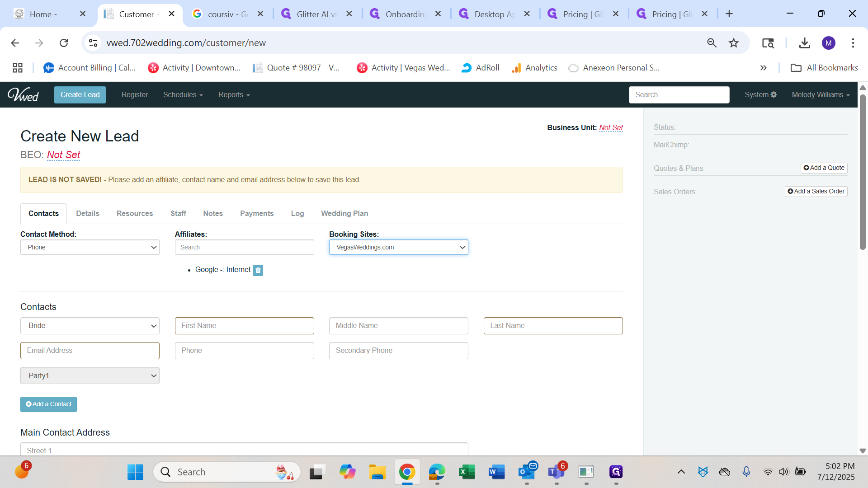Click Add a Quote button

click(x=824, y=168)
